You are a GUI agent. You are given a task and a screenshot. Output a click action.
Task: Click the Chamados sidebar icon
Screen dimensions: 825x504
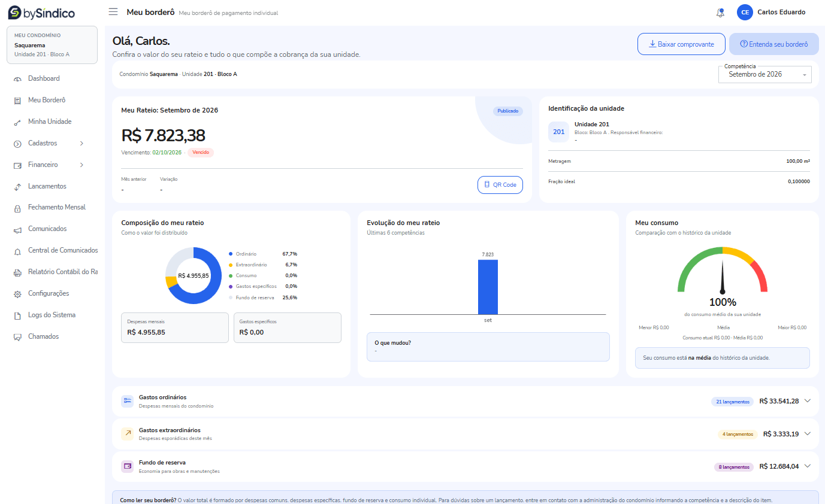(17, 337)
